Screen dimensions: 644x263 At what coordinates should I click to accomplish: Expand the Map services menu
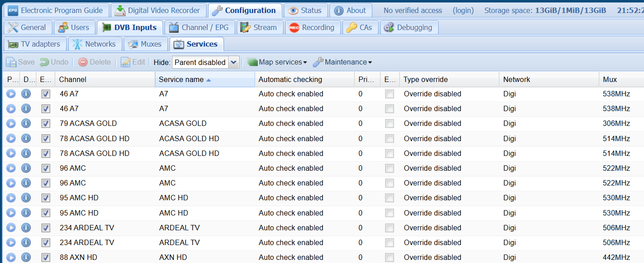pyautogui.click(x=277, y=62)
